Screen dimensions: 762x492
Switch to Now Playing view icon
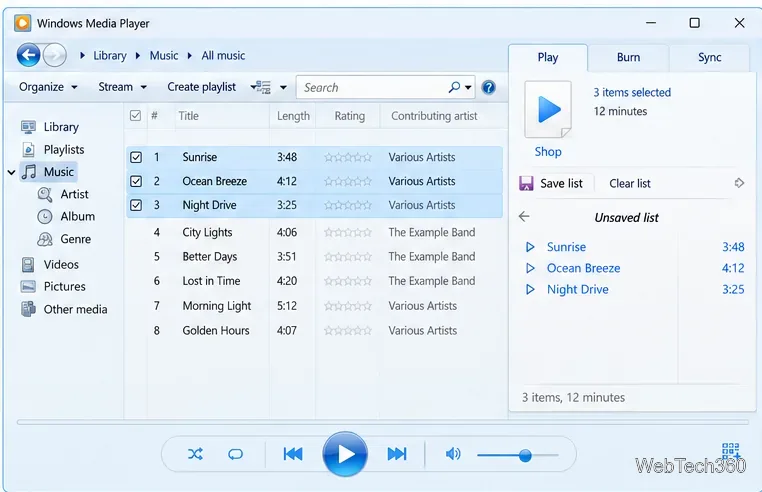(730, 451)
